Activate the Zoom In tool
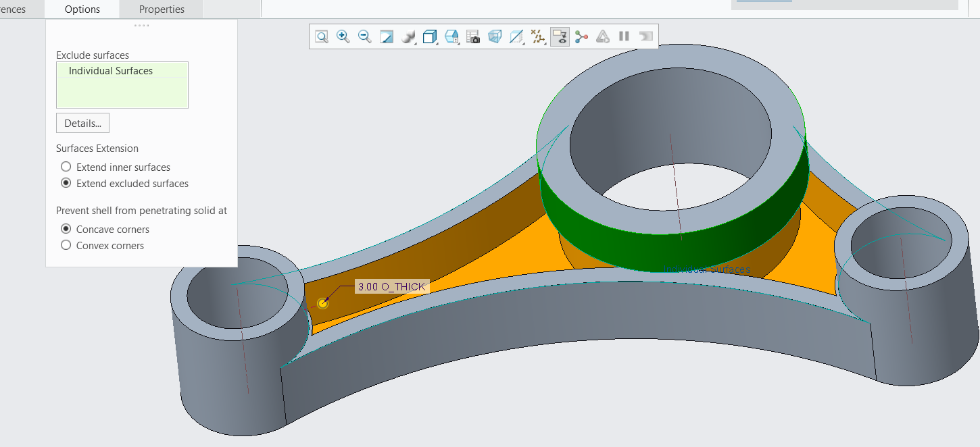This screenshot has width=980, height=447. [x=343, y=36]
